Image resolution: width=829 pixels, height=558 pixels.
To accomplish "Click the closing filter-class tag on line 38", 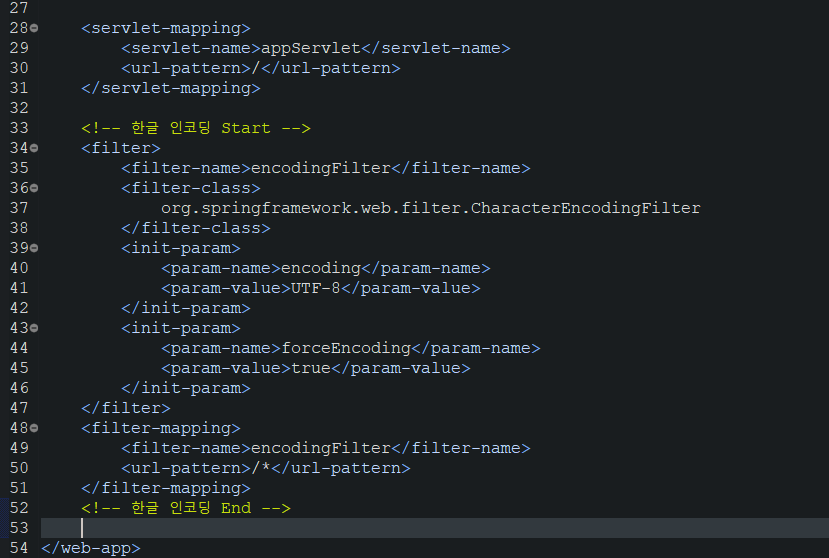I will click(x=196, y=228).
